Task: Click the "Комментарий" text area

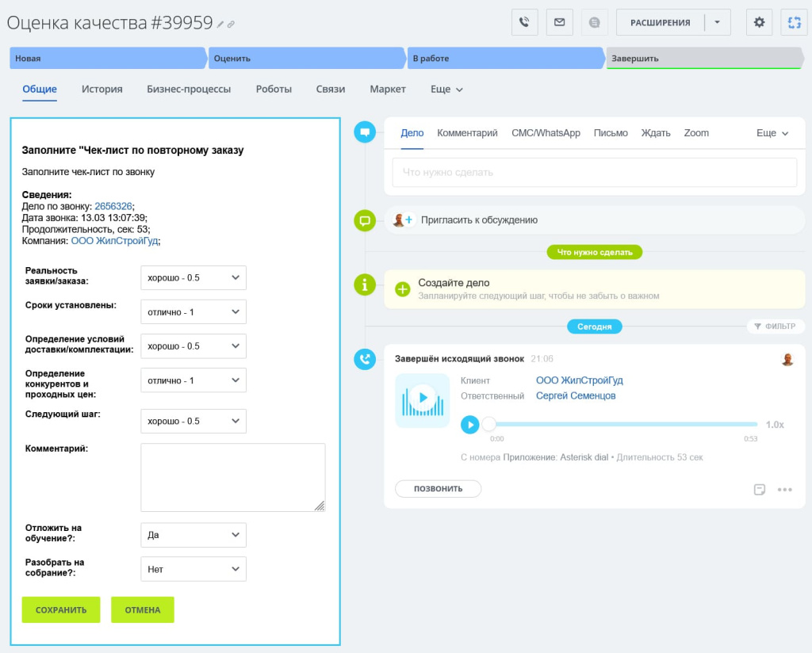Action: tap(232, 477)
